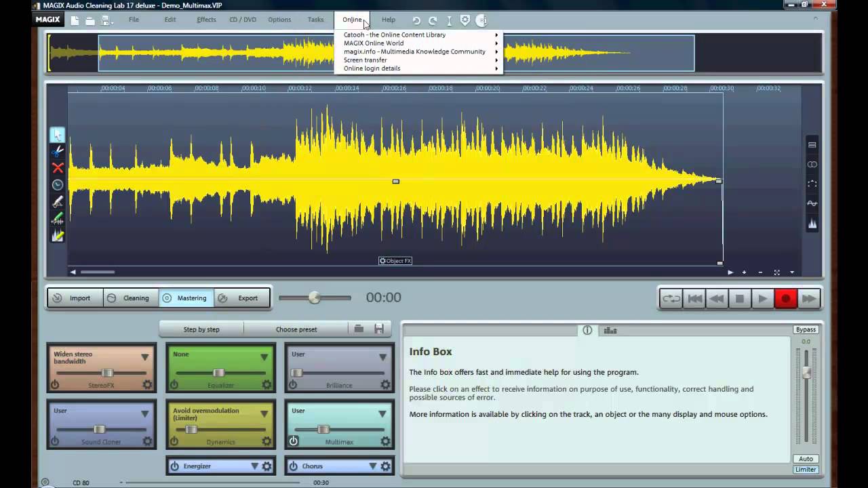Create a new project with the blank page icon
The height and width of the screenshot is (488, 868).
[x=75, y=20]
